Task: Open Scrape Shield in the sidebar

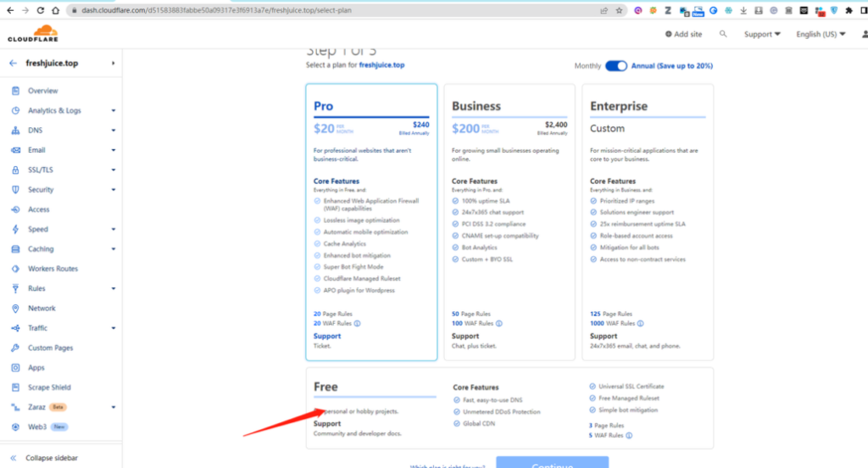Action: [49, 387]
